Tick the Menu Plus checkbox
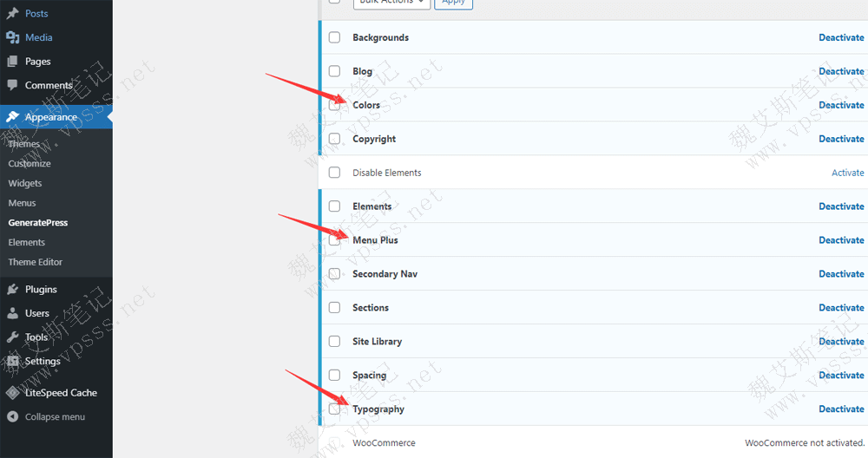 334,239
